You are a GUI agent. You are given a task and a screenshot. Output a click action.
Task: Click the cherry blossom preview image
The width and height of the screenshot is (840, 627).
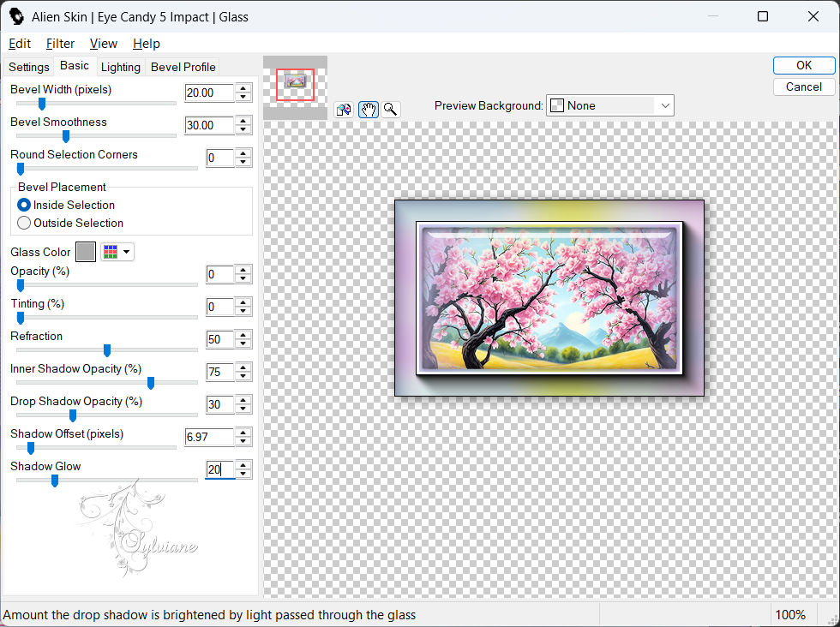(x=549, y=298)
